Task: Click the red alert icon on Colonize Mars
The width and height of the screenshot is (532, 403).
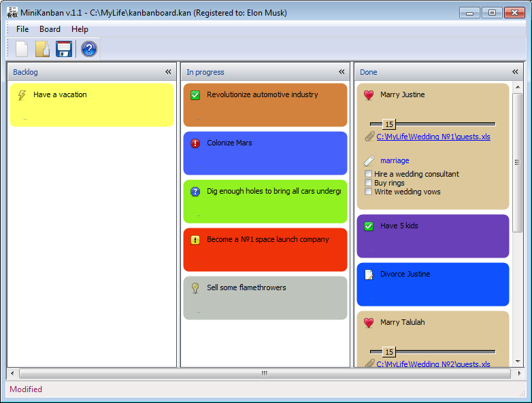Action: point(195,143)
